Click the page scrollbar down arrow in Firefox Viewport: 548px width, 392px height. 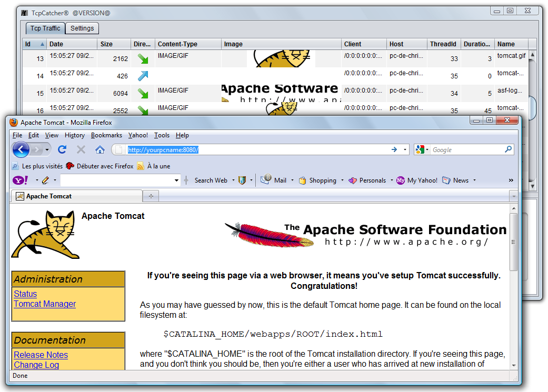pos(513,366)
